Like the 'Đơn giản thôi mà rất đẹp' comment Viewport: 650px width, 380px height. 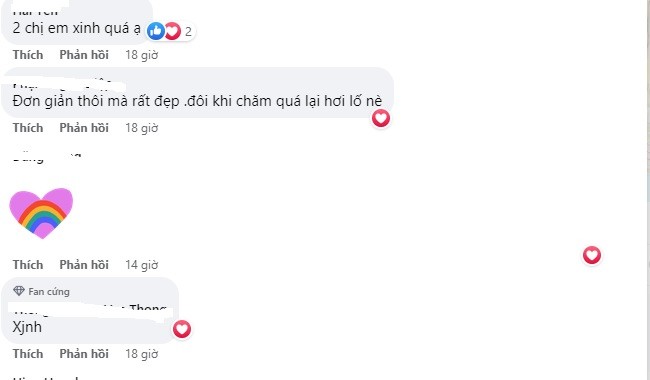[x=28, y=128]
